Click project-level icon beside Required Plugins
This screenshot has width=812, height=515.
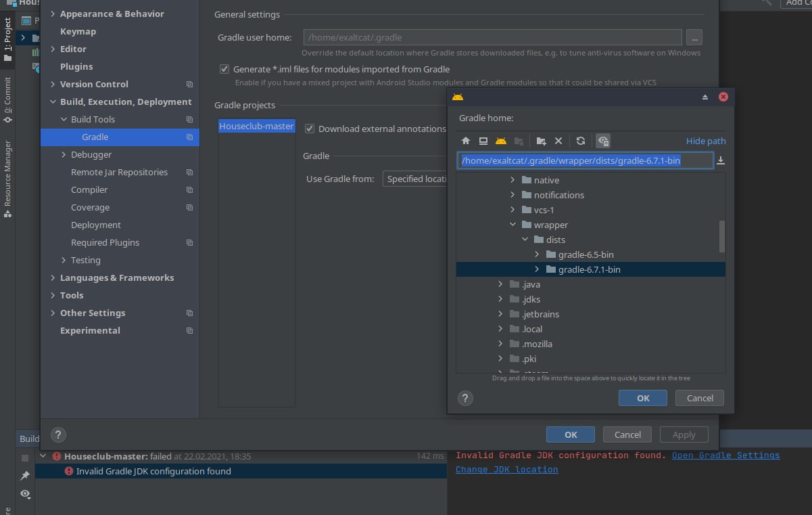coord(189,243)
